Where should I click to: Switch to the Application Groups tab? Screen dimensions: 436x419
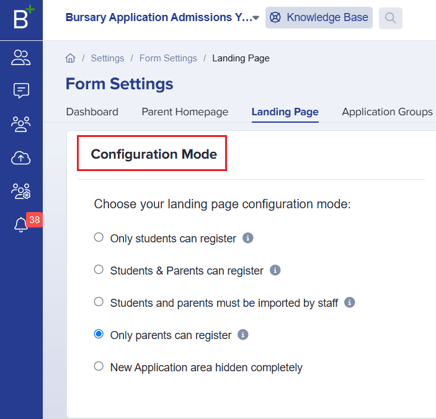[x=387, y=112]
